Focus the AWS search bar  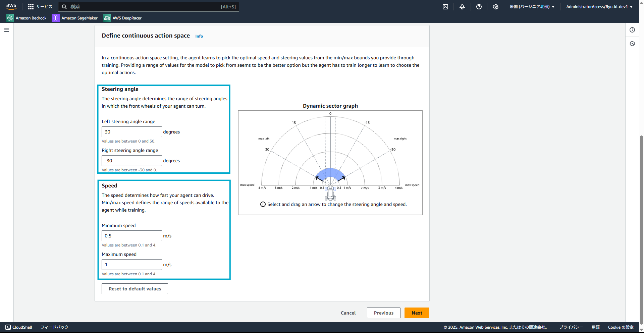pyautogui.click(x=149, y=7)
